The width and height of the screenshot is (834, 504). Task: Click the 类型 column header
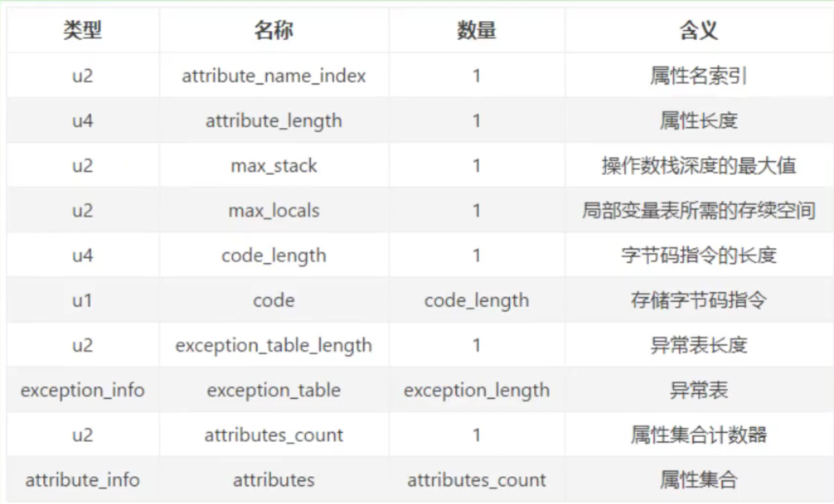pyautogui.click(x=82, y=30)
